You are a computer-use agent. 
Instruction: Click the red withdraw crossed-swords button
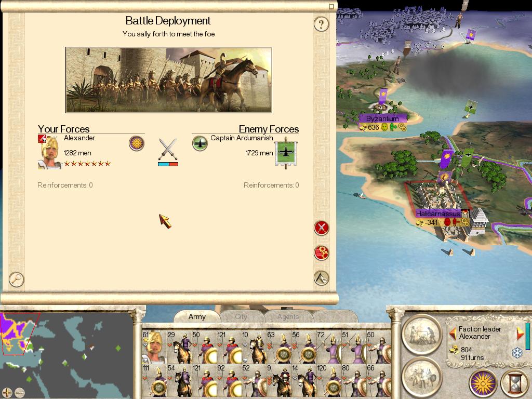[x=321, y=228]
